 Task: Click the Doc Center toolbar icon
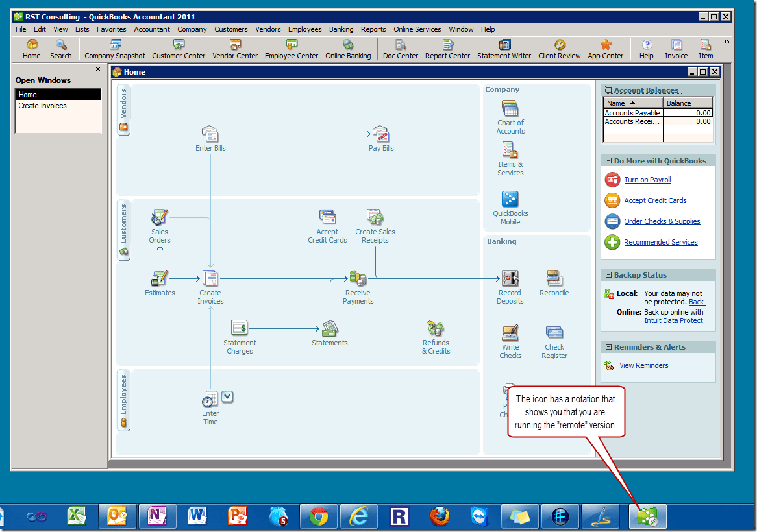(x=400, y=50)
